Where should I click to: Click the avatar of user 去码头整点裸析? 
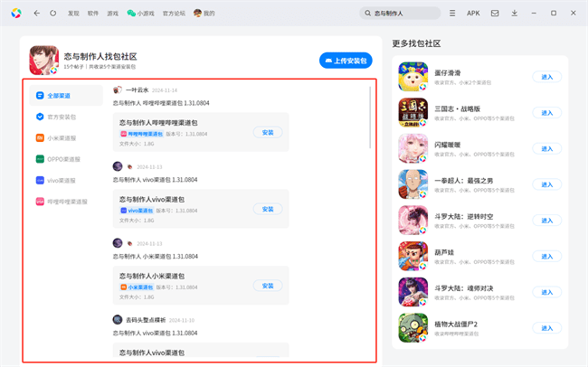118,320
